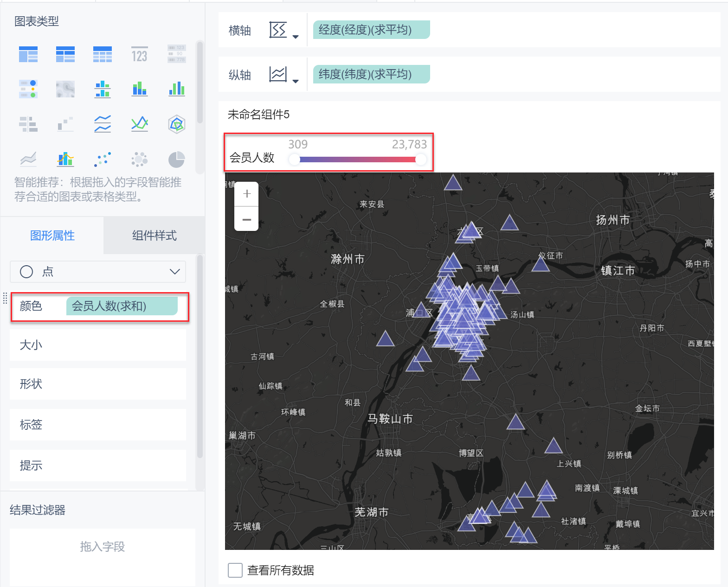Select the group table chart type
Image resolution: width=728 pixels, height=587 pixels.
28,54
